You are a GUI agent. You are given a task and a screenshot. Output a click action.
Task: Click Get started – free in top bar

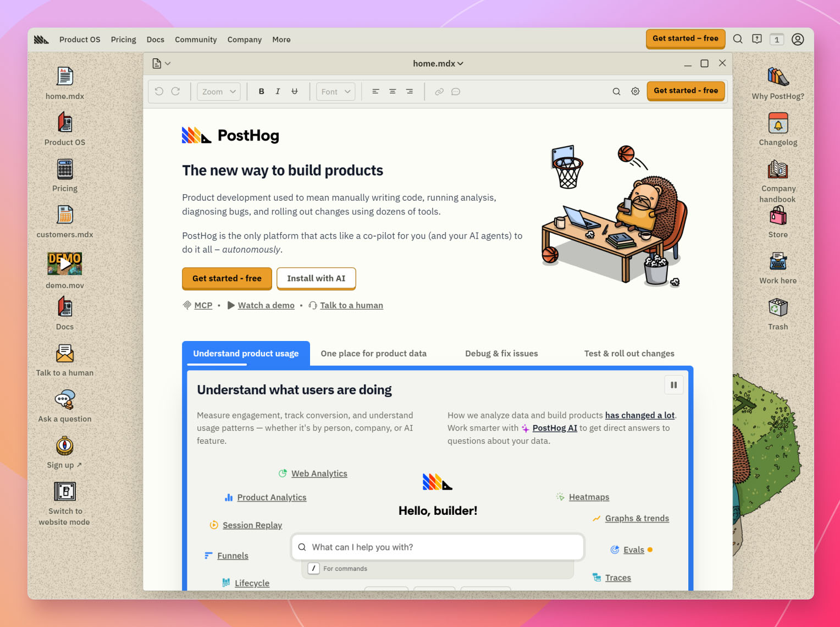(686, 38)
